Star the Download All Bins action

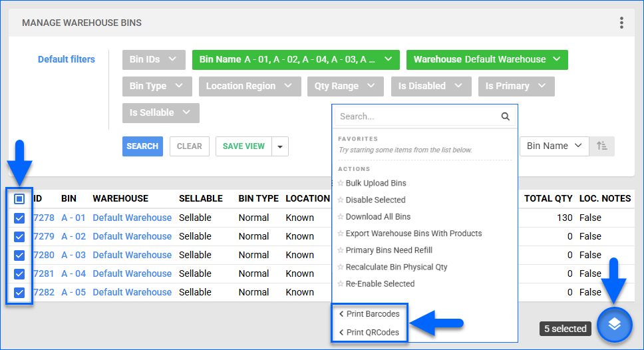coord(341,216)
